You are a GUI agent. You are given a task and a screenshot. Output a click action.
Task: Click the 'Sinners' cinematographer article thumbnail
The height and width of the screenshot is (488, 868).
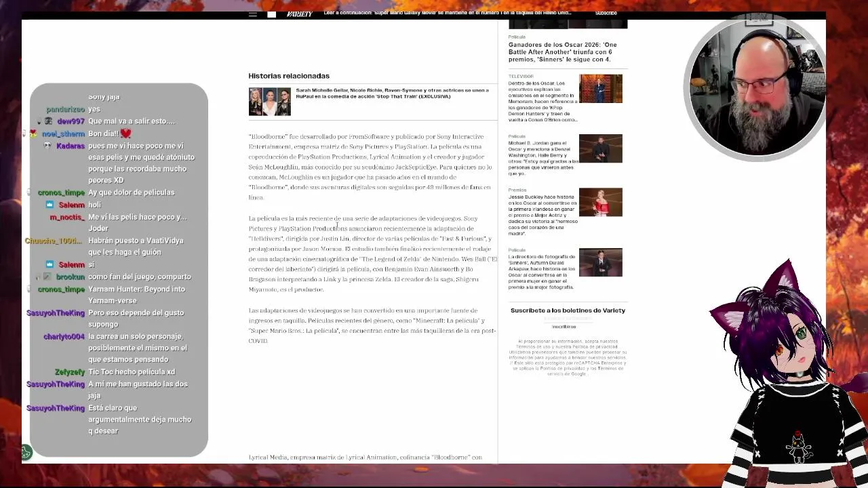point(600,262)
